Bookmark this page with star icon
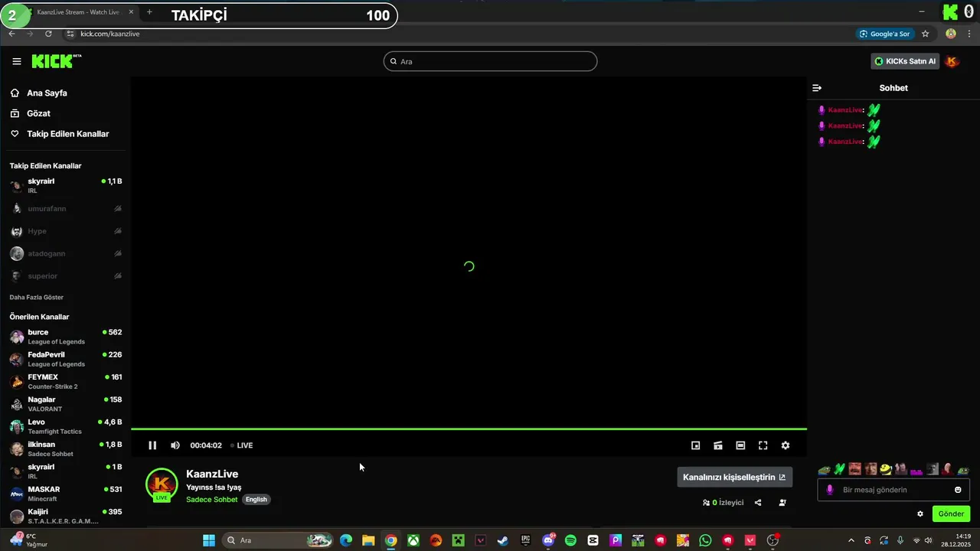This screenshot has height=551, width=980. pos(925,34)
